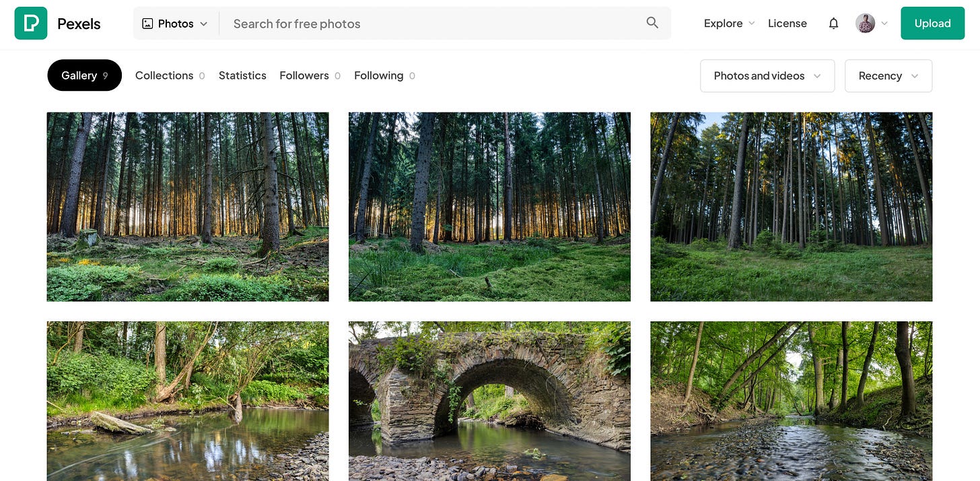This screenshot has width=980, height=481.
Task: Click the green Pexels logo icon
Action: (x=31, y=24)
